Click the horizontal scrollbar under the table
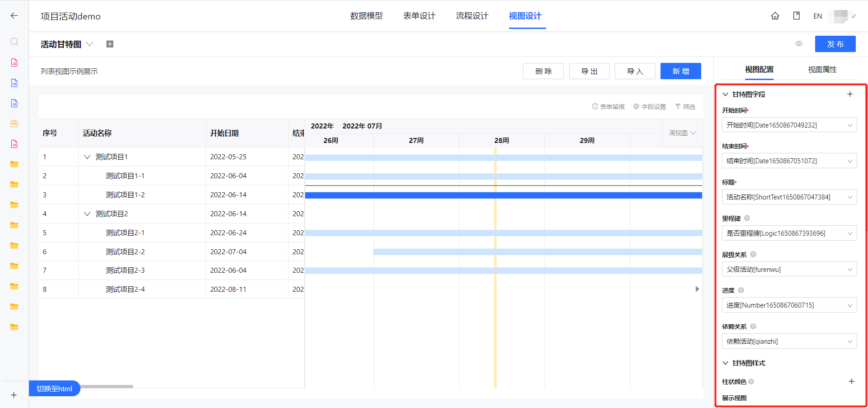 (106, 386)
